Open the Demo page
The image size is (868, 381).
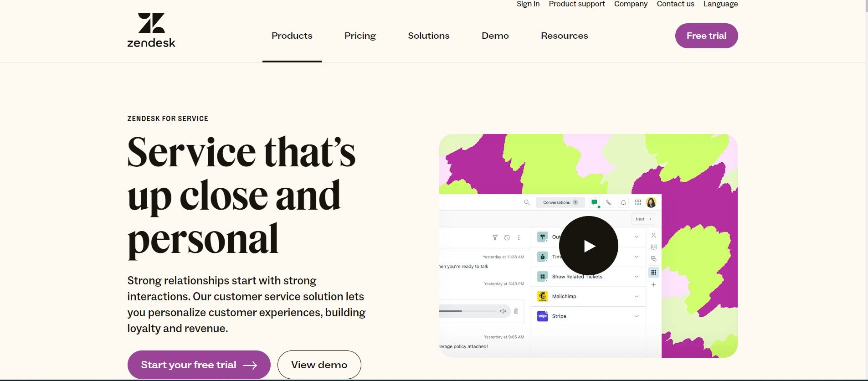[495, 36]
